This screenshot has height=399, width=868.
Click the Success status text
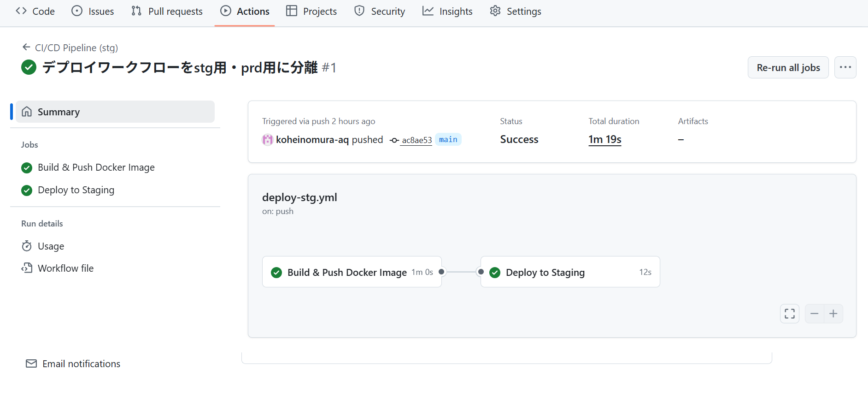[x=519, y=139]
